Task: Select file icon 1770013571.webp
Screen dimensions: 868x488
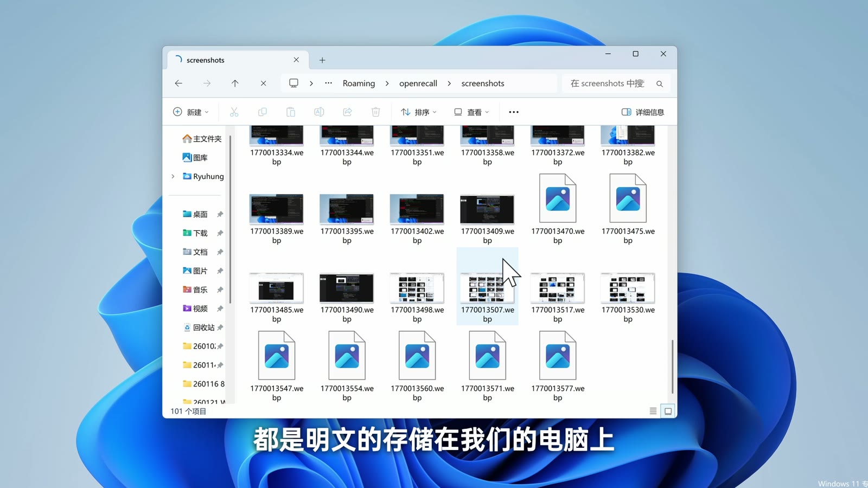Action: pyautogui.click(x=487, y=356)
